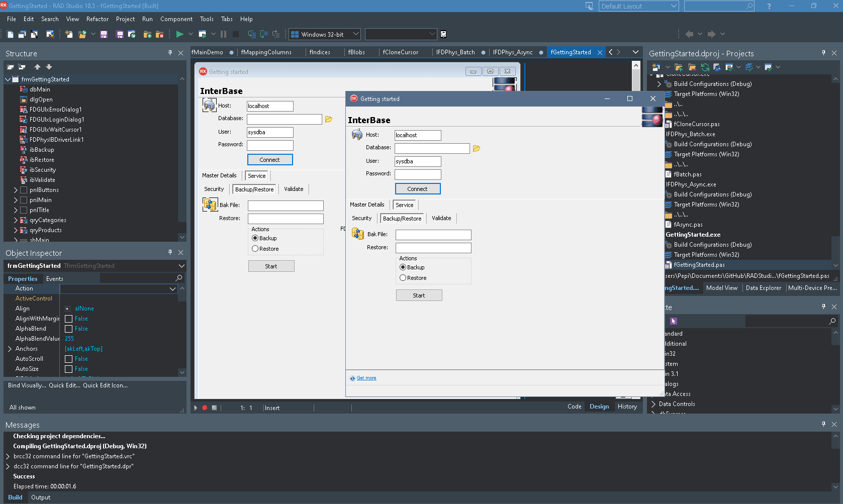
Task: Click the Bind Visually... link
Action: point(26,385)
